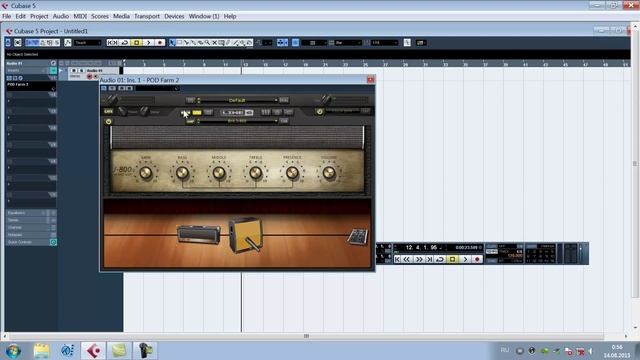Screen dimensions: 640x360
Task: Select the Zoom magnifier tool
Action: pos(207,42)
